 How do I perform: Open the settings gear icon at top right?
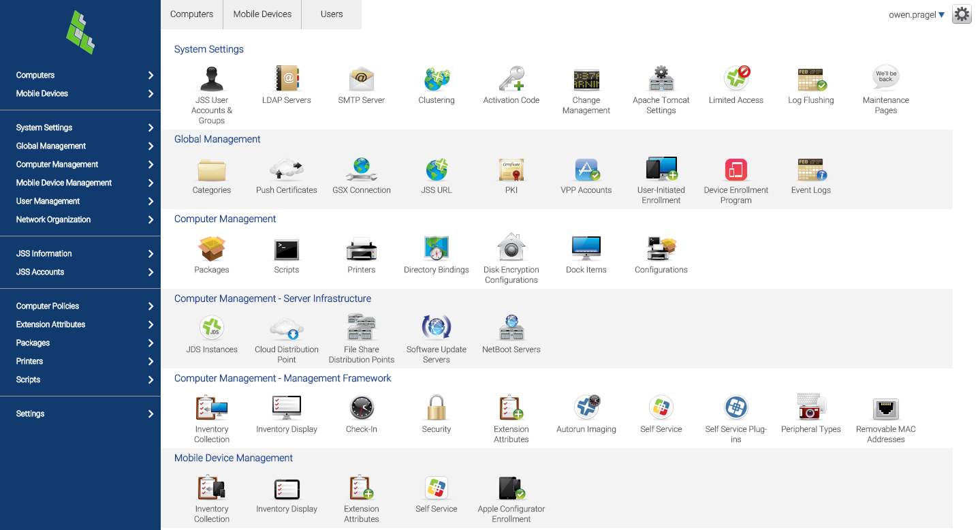(x=962, y=14)
